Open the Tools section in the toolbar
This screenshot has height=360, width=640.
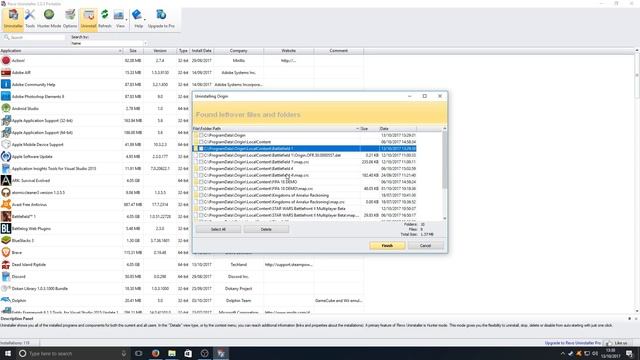[x=30, y=19]
